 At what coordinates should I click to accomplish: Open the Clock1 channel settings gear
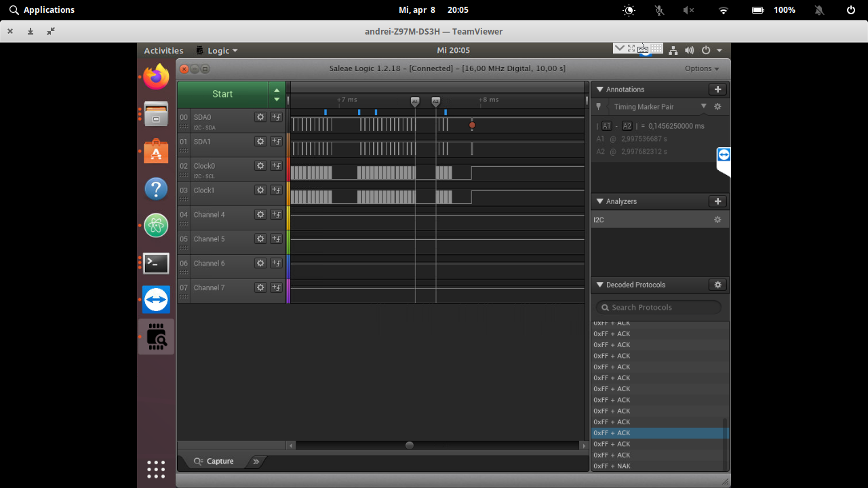260,190
